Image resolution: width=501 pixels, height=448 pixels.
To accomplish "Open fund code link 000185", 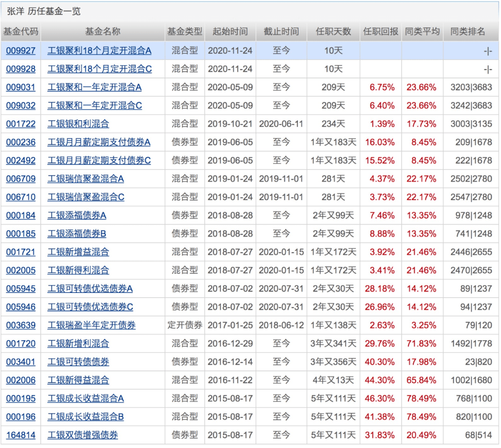I will (x=21, y=234).
